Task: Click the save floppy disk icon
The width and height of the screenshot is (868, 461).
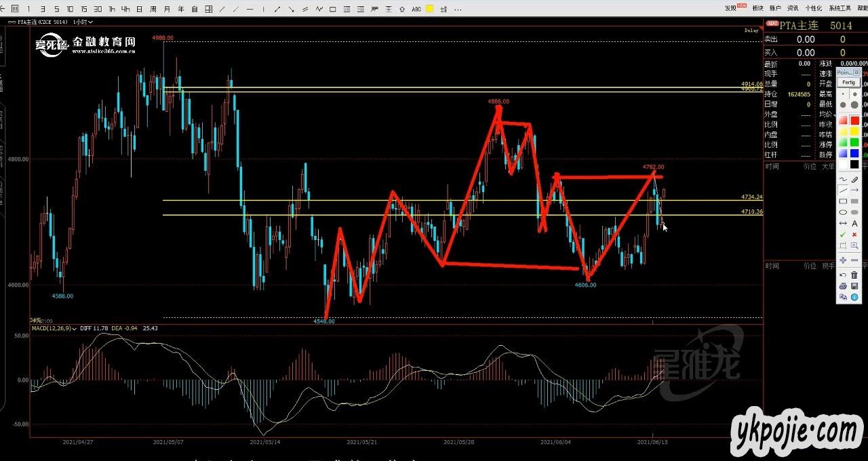Action: pos(854,286)
